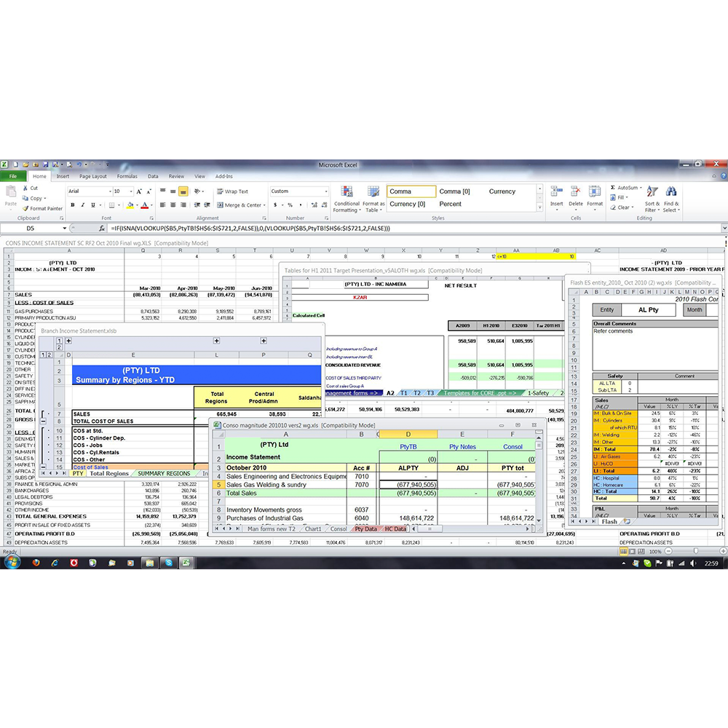
Task: Expand outline plus button above column L
Action: 216,341
